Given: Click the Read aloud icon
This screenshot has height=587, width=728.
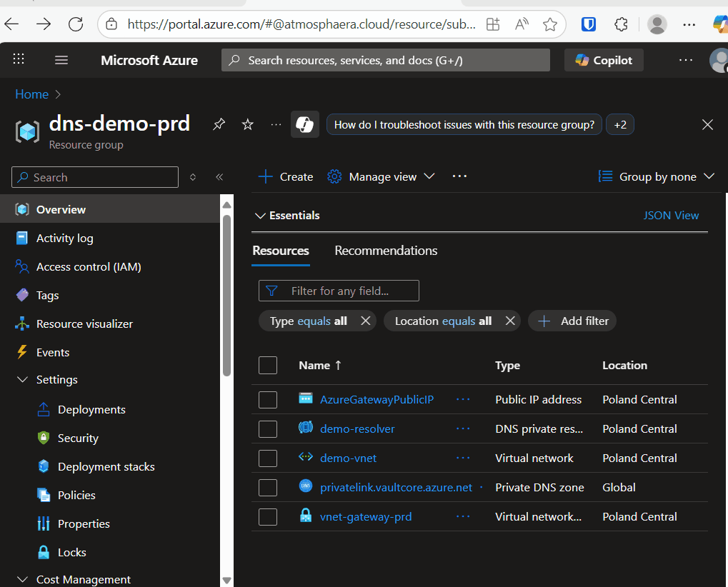Looking at the screenshot, I should pyautogui.click(x=522, y=24).
